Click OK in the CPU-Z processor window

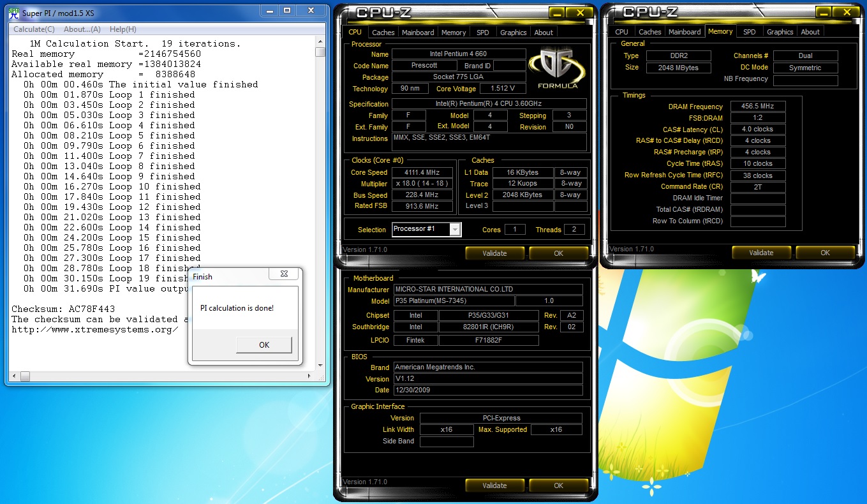(559, 253)
